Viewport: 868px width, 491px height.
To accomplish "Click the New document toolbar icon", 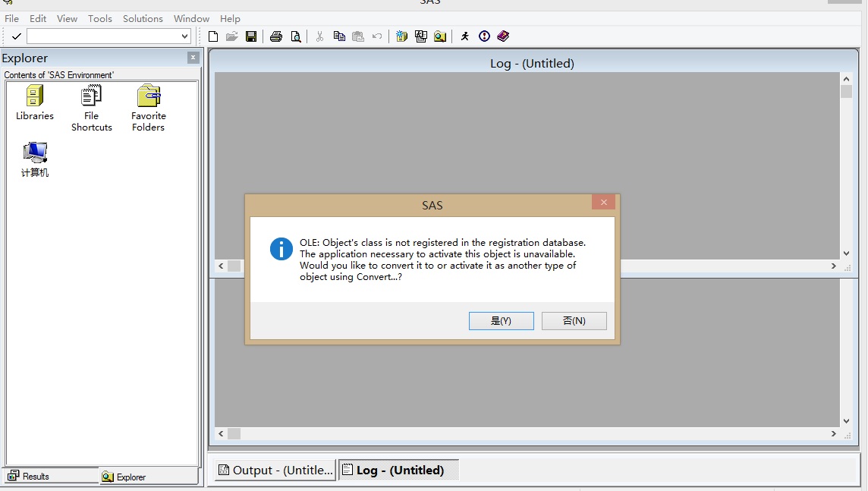I will (213, 36).
